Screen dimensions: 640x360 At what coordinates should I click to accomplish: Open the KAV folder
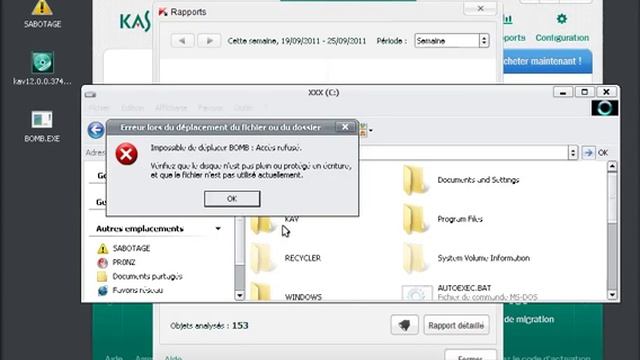[x=274, y=224]
